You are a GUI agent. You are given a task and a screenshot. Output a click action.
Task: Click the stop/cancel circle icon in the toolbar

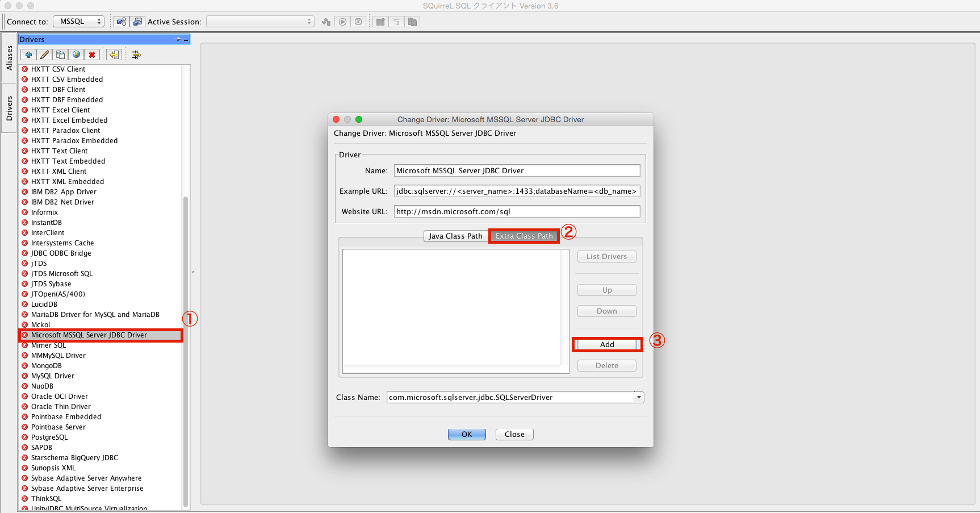358,22
